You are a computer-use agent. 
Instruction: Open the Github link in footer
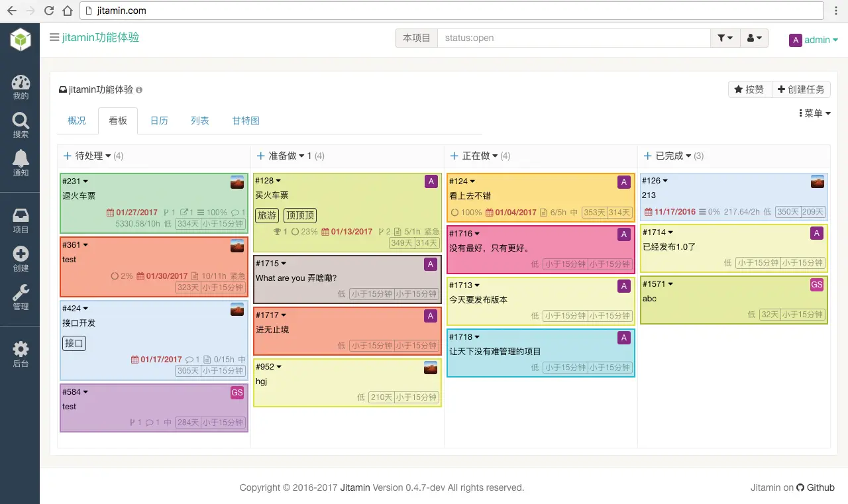pyautogui.click(x=816, y=487)
